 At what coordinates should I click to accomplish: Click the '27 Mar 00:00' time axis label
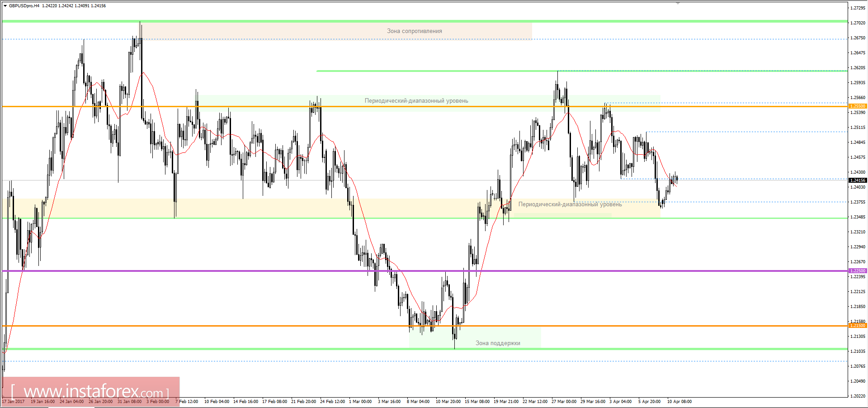click(564, 402)
